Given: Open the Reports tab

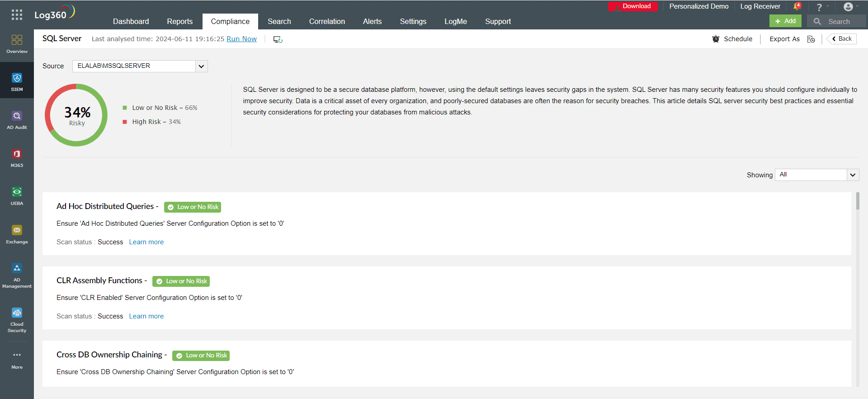Looking at the screenshot, I should point(180,21).
